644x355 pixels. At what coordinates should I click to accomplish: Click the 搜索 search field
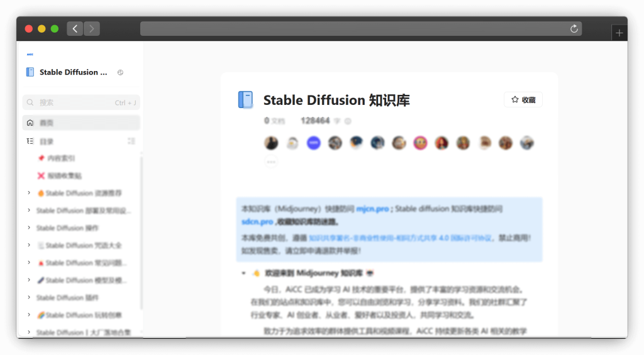pyautogui.click(x=81, y=102)
